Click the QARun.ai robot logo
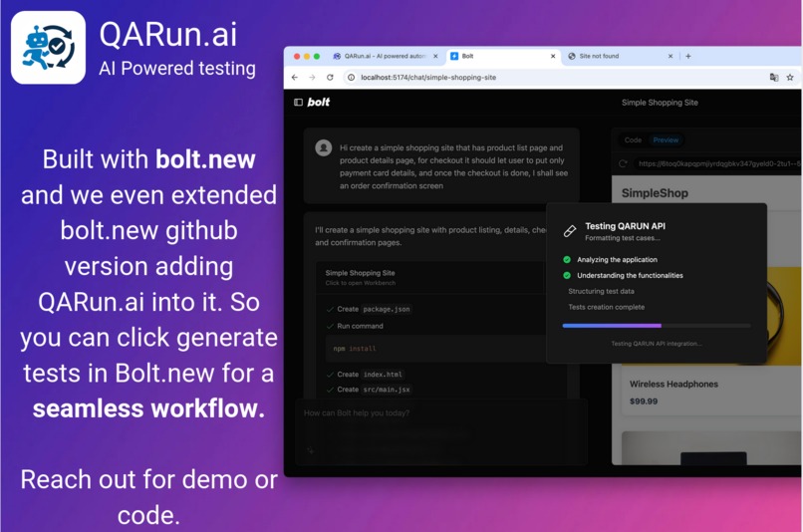 48,48
